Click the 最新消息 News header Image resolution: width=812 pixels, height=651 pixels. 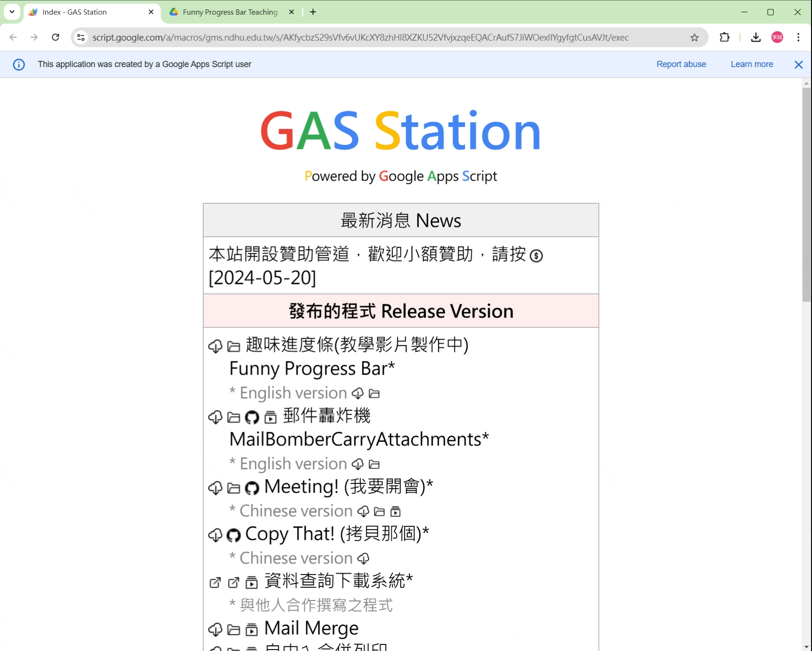point(401,220)
